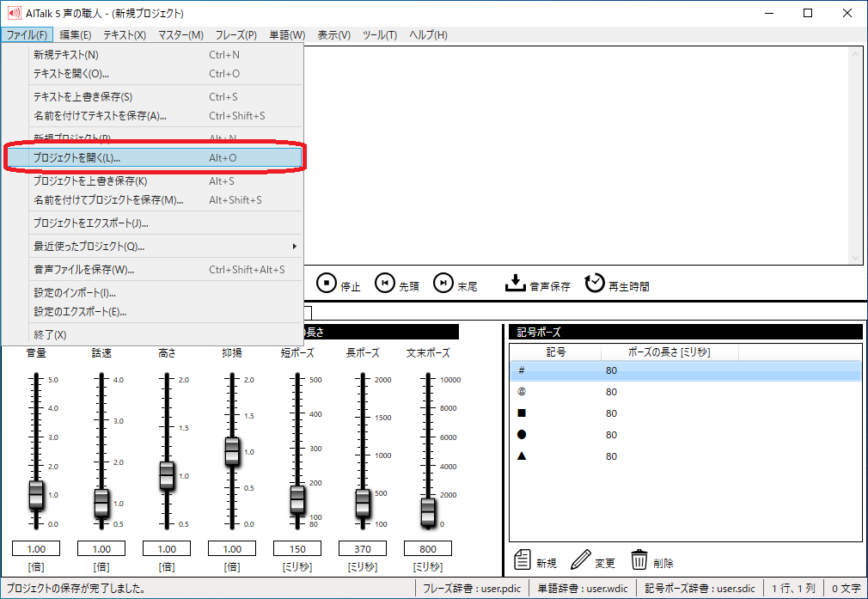Click the 短ポーズ value field showing 150
868x599 pixels.
tap(297, 548)
